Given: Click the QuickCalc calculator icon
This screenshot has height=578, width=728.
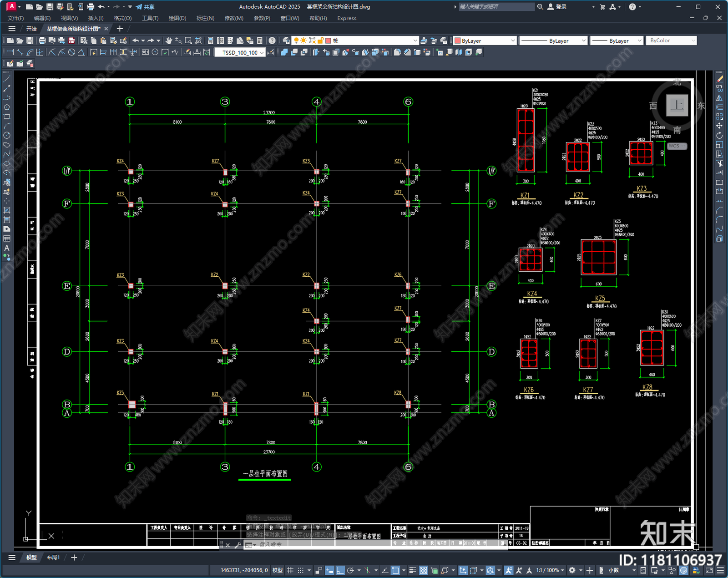Looking at the screenshot, I should (260, 41).
